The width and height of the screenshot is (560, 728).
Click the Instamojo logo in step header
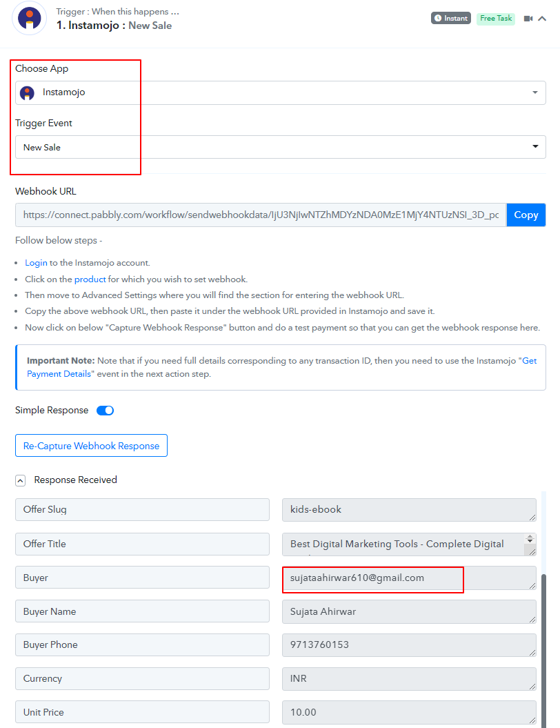(x=29, y=18)
